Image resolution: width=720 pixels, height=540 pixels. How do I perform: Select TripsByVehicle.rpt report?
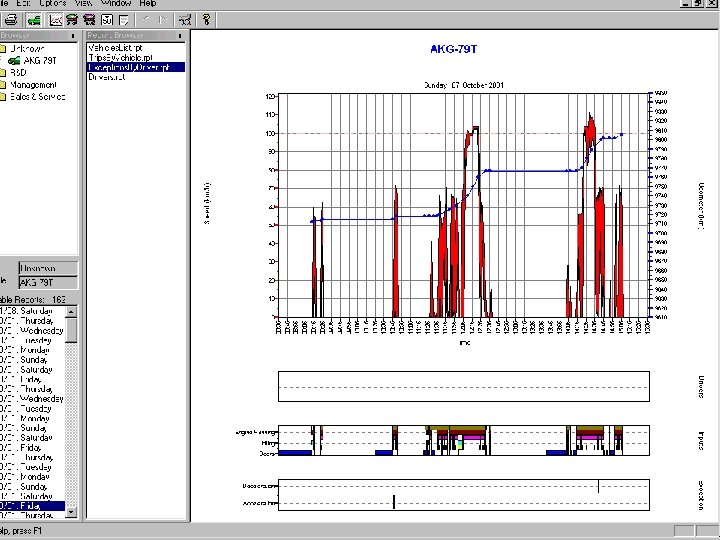122,57
